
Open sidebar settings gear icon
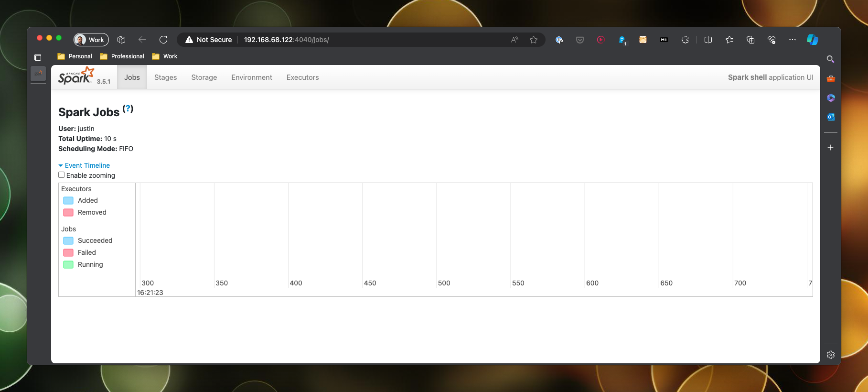[x=831, y=355]
